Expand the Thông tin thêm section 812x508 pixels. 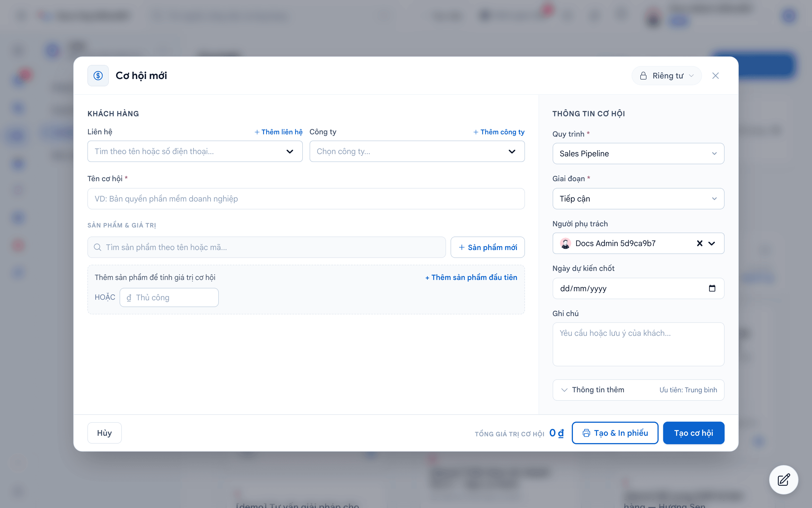tap(638, 390)
